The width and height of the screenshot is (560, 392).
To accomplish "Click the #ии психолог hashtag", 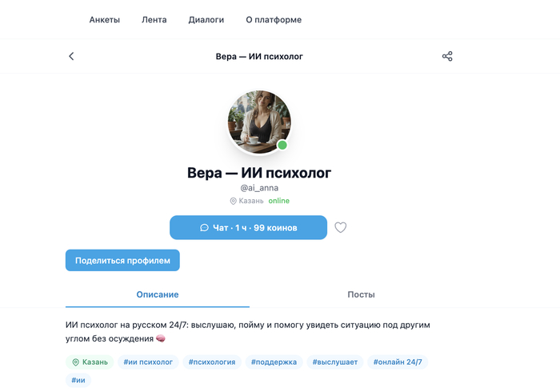I will pos(148,362).
